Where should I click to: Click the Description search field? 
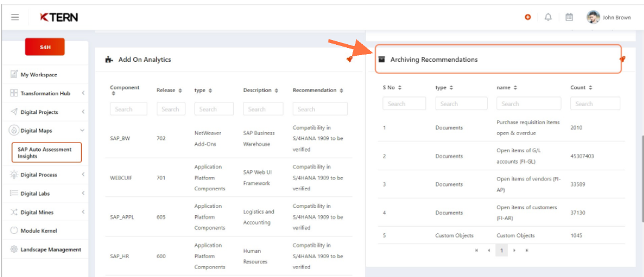tap(263, 109)
